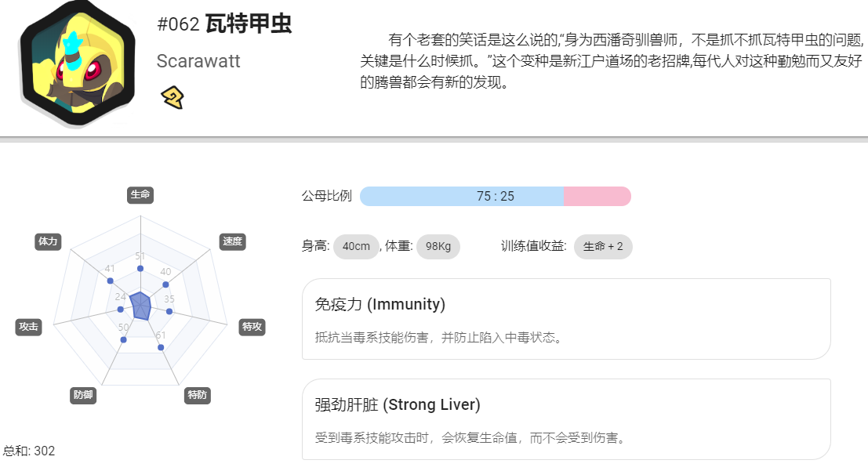Open the 强劲肝脏 (Strong Liver) trait card
The image size is (868, 471).
pyautogui.click(x=566, y=419)
